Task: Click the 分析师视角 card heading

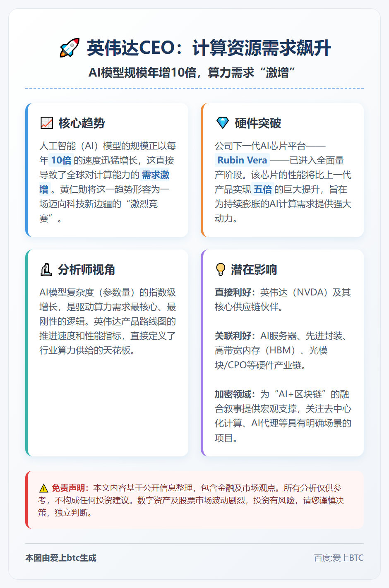Action: [x=86, y=269]
